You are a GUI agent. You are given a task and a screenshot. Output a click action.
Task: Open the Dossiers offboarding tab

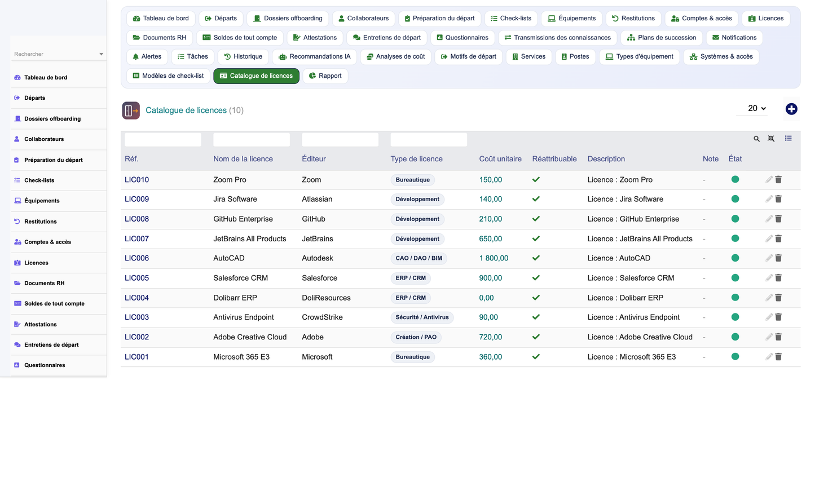[x=288, y=19]
